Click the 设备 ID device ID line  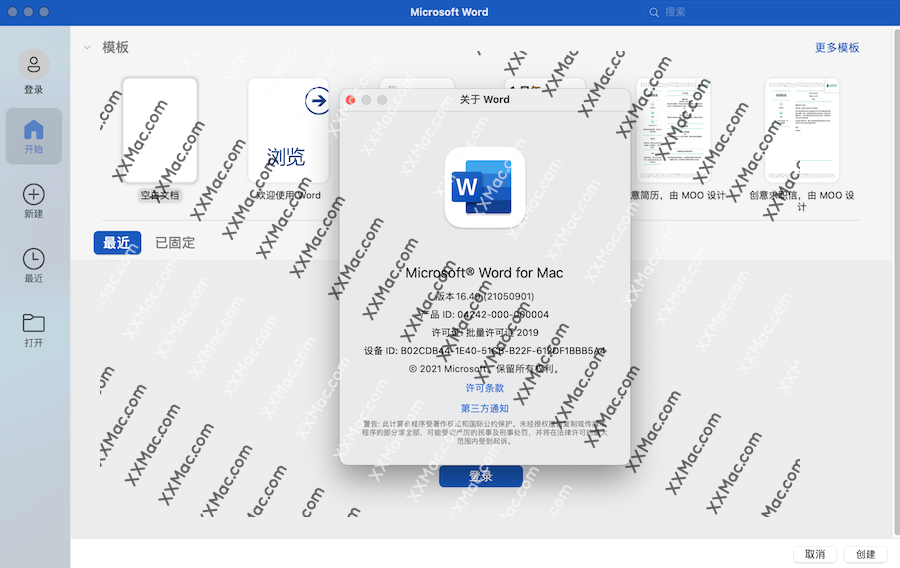484,351
